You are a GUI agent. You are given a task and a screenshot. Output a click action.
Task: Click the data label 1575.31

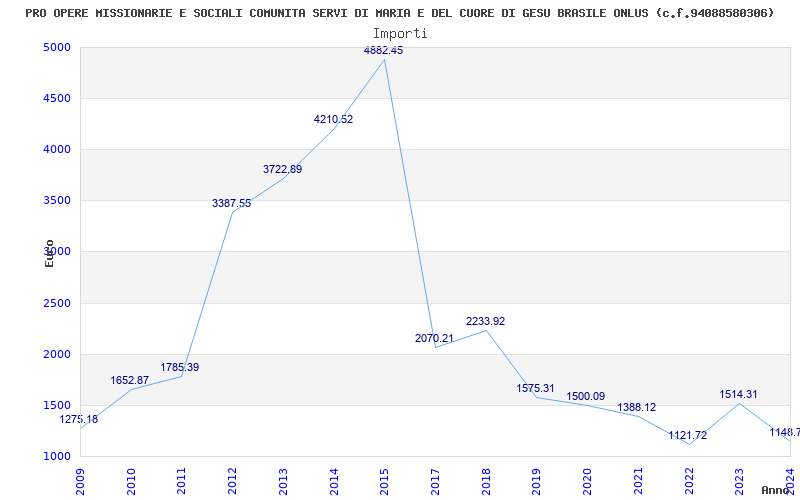pos(535,389)
